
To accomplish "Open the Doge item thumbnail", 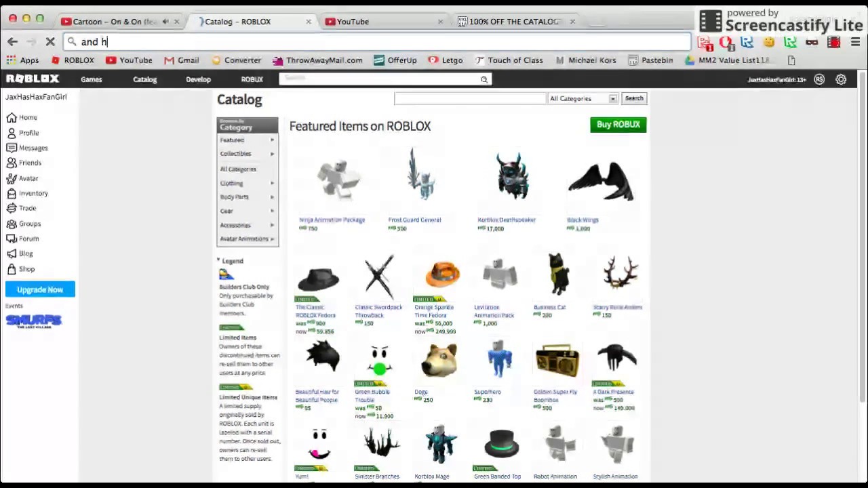I will click(x=439, y=361).
